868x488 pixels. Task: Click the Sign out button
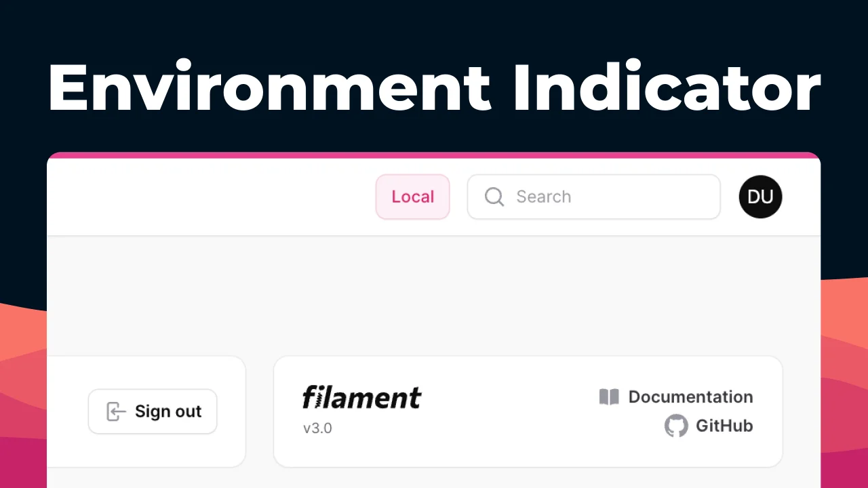[x=153, y=411]
